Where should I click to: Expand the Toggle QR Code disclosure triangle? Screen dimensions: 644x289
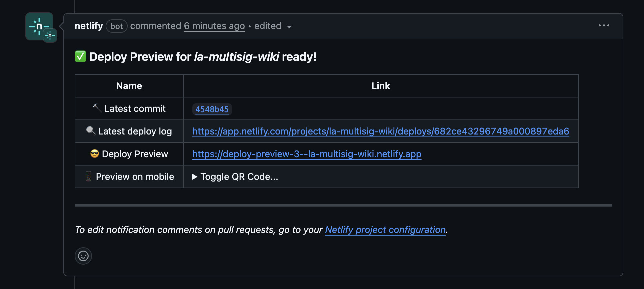click(195, 177)
